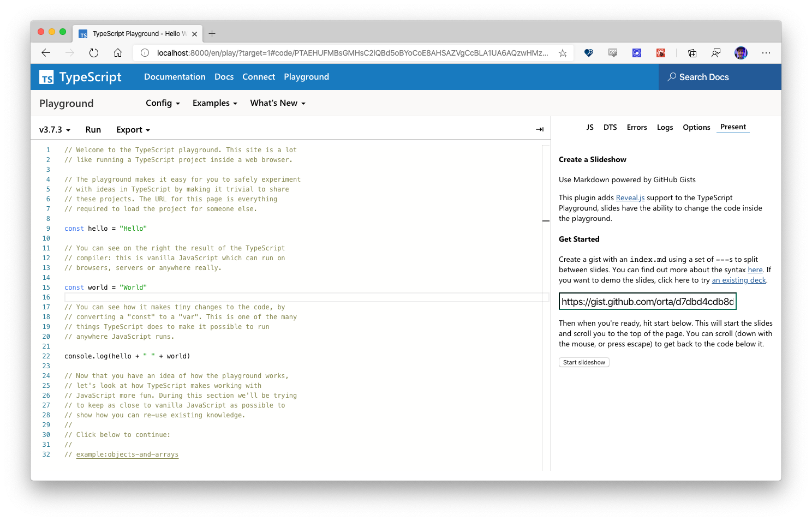Image resolution: width=812 pixels, height=521 pixels.
Task: Click line number 9 in gutter
Action: pyautogui.click(x=48, y=229)
